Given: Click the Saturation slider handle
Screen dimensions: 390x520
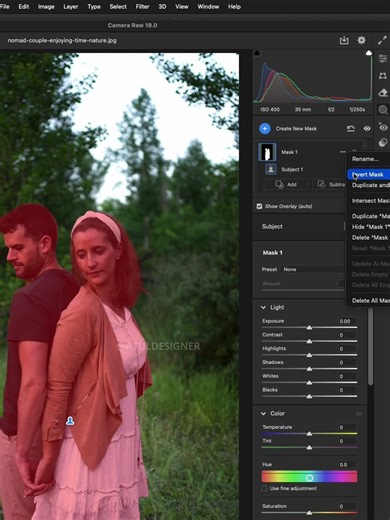Looking at the screenshot, I should click(309, 513).
